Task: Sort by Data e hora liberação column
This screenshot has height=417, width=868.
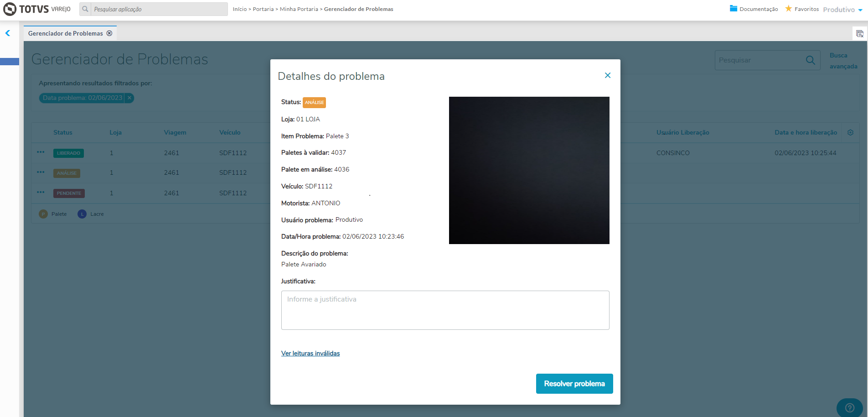Action: pos(806,132)
